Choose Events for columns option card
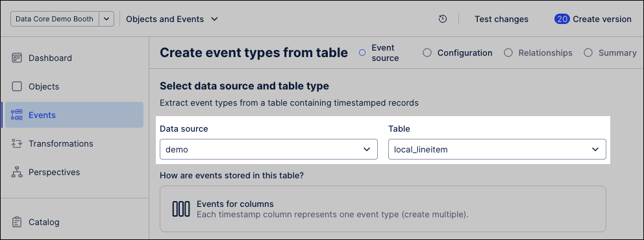 (383, 209)
